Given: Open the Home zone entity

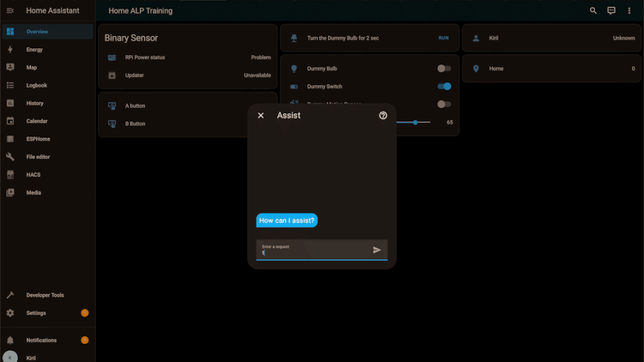Looking at the screenshot, I should tap(551, 69).
